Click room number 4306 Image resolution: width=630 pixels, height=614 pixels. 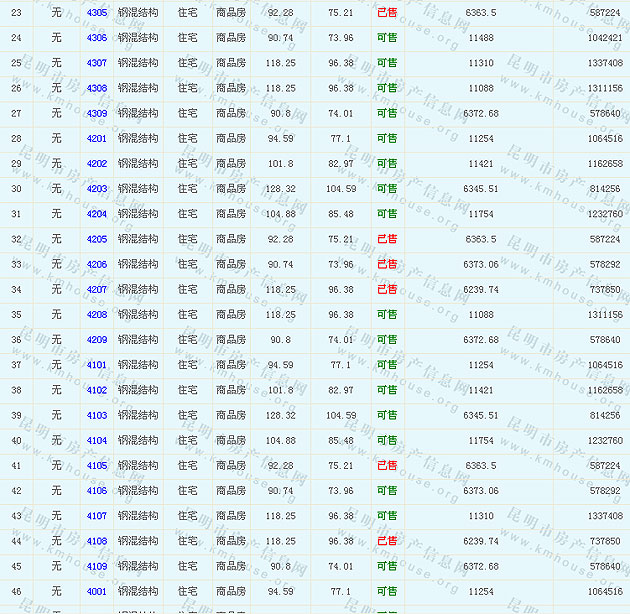pyautogui.click(x=97, y=38)
